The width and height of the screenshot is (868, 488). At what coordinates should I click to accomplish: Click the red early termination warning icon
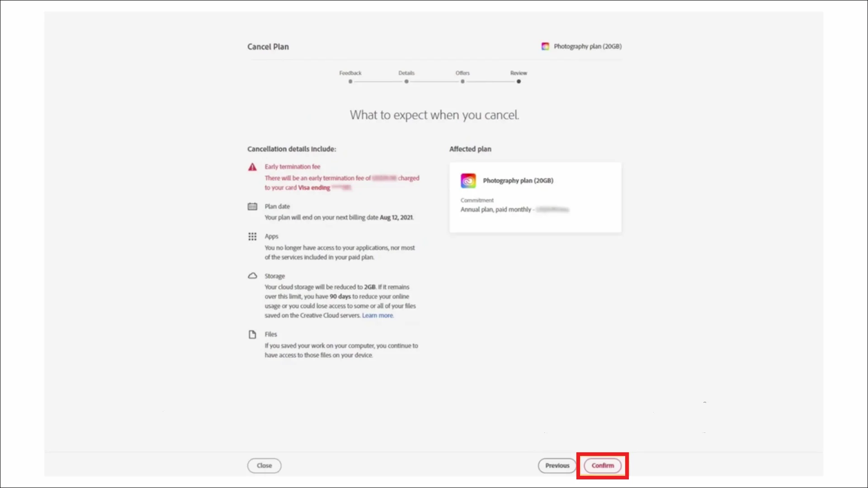pos(252,167)
